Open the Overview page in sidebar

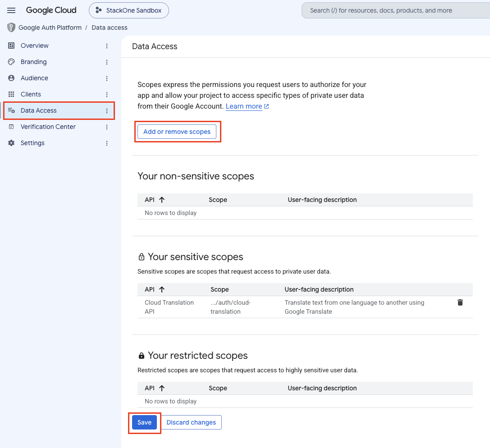(x=34, y=46)
